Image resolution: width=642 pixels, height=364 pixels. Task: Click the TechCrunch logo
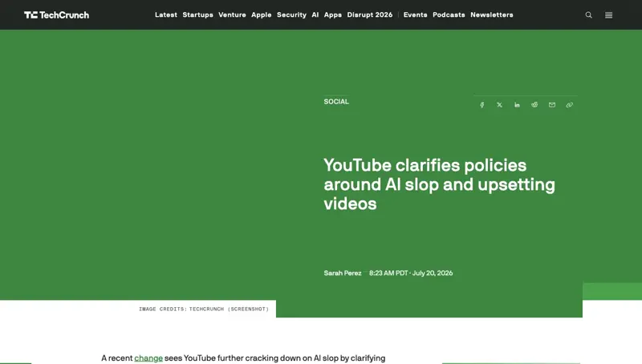tap(56, 15)
